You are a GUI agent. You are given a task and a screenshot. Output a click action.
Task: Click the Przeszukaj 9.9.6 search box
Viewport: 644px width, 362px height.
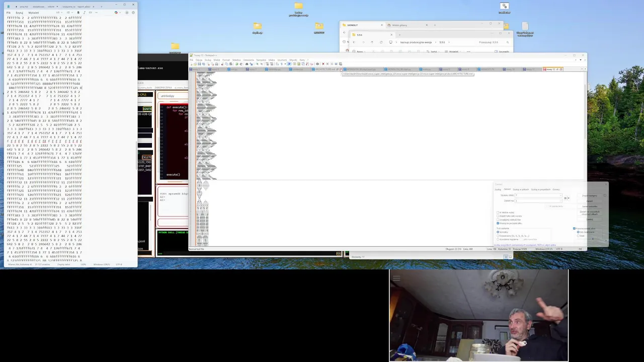494,42
